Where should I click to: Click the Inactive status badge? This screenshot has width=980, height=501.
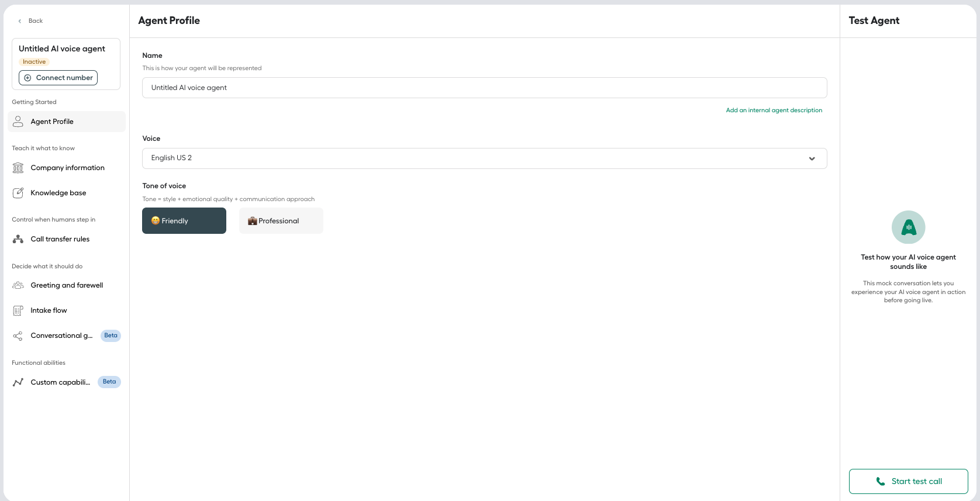[x=34, y=62]
